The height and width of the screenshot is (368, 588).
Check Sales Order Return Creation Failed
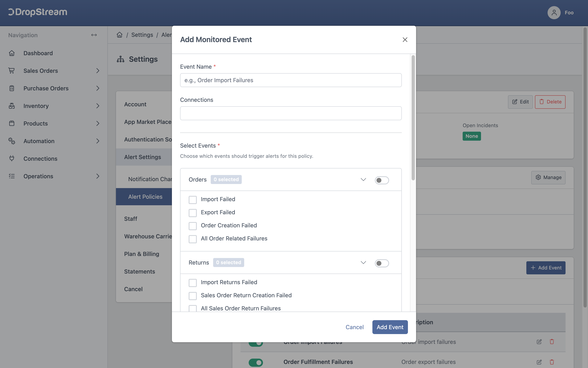193,296
